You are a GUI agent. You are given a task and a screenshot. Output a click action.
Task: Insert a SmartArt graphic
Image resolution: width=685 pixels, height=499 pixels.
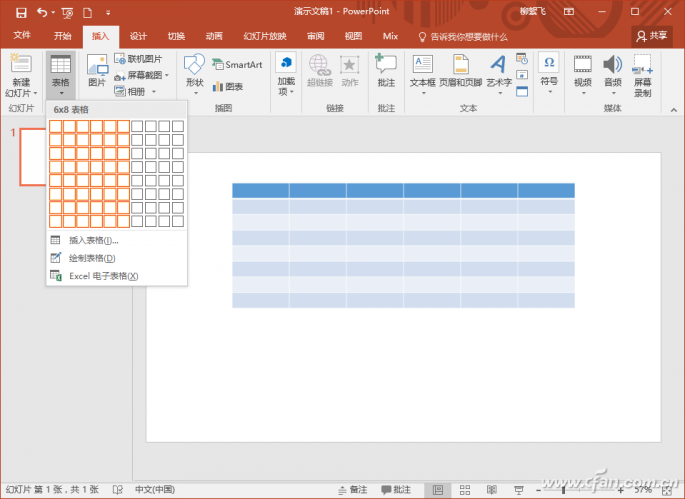click(x=237, y=65)
